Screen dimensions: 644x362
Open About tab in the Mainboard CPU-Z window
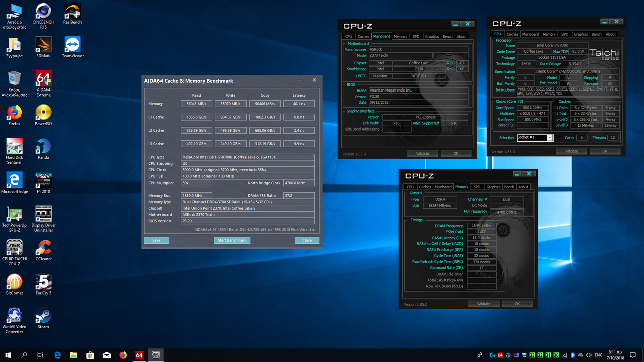[x=462, y=36]
